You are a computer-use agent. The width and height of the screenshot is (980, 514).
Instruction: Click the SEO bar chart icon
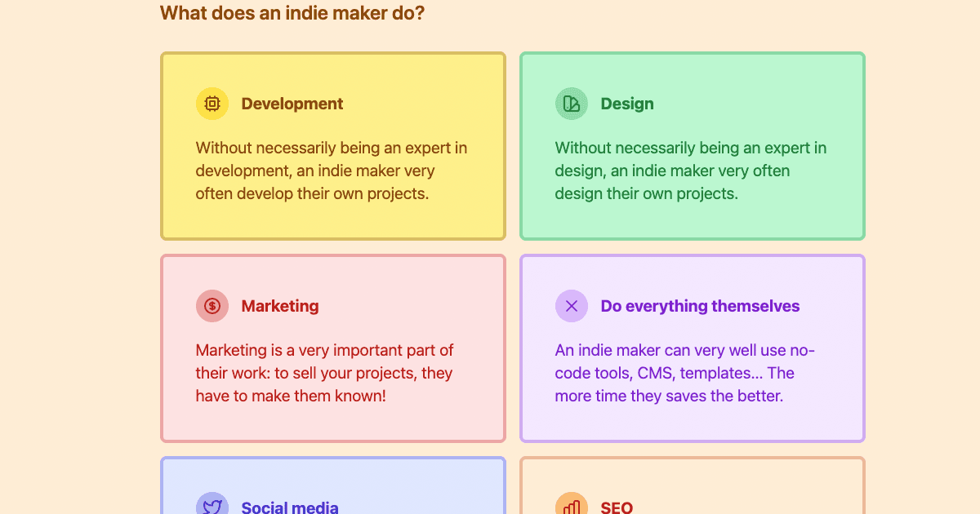(572, 506)
